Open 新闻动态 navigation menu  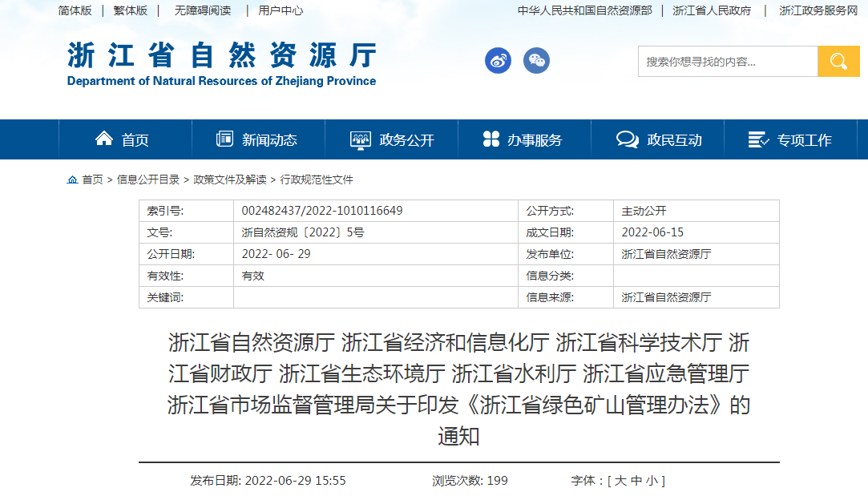pyautogui.click(x=256, y=140)
